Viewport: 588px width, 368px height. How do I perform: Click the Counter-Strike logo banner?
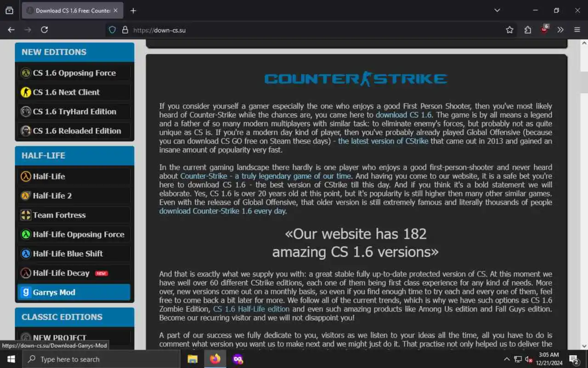pyautogui.click(x=356, y=79)
